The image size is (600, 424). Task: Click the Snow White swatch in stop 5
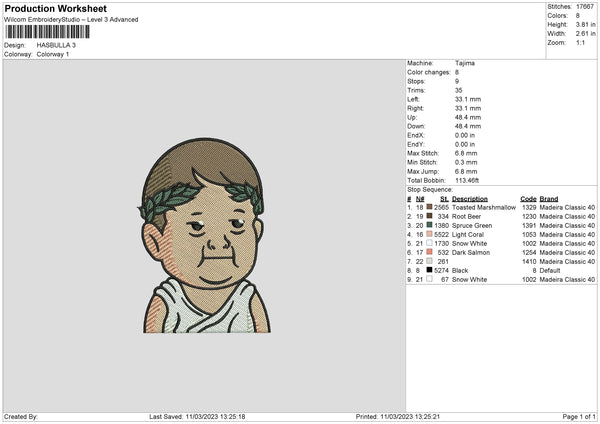point(429,243)
